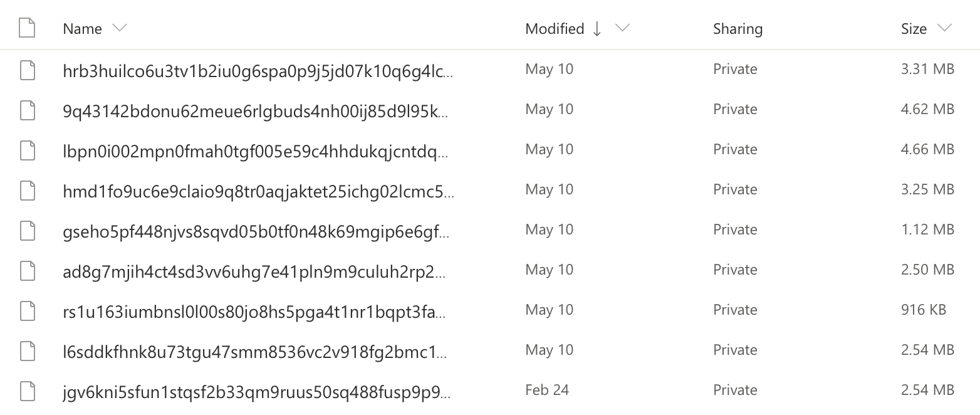Click file icon beside jgv6kni5sfun1 file
Image resolution: width=980 pixels, height=415 pixels.
click(27, 390)
